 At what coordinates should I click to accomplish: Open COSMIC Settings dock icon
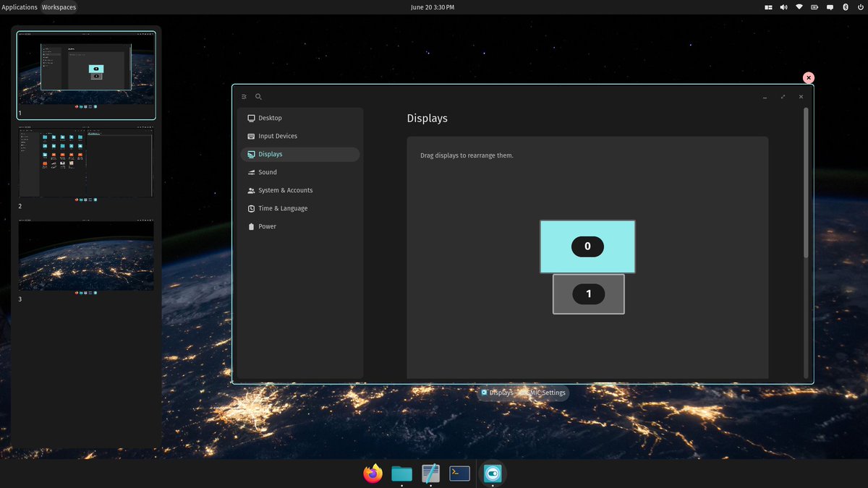tap(493, 474)
